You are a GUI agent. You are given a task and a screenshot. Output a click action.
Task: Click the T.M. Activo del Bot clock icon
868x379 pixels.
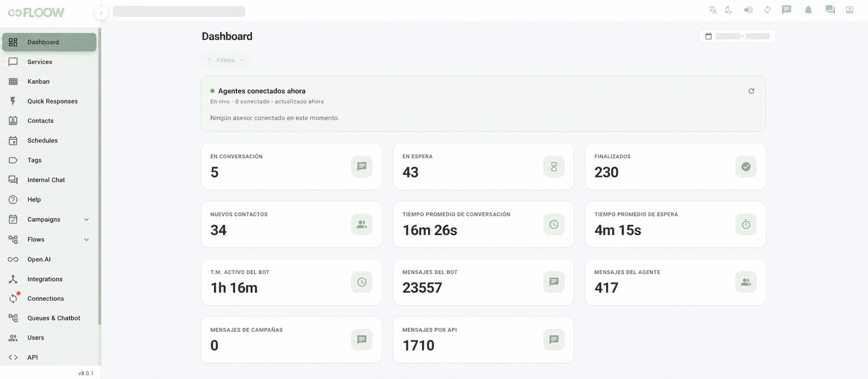coord(362,282)
